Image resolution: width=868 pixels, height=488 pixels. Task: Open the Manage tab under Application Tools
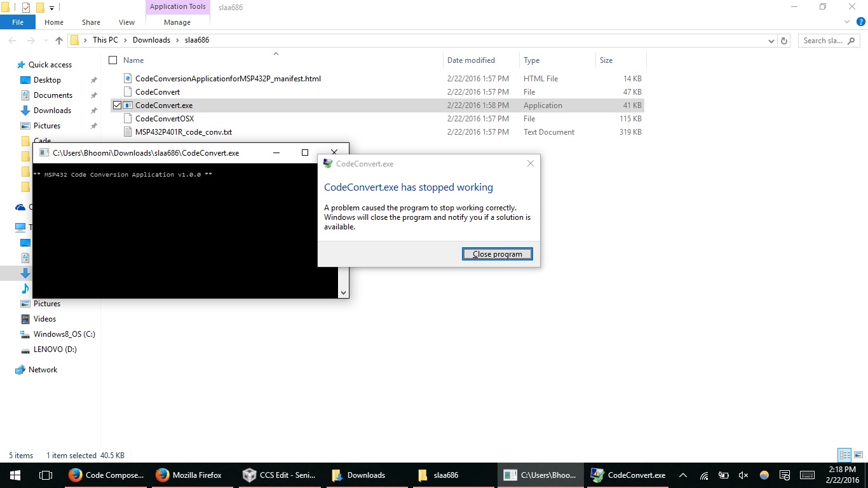coord(177,22)
